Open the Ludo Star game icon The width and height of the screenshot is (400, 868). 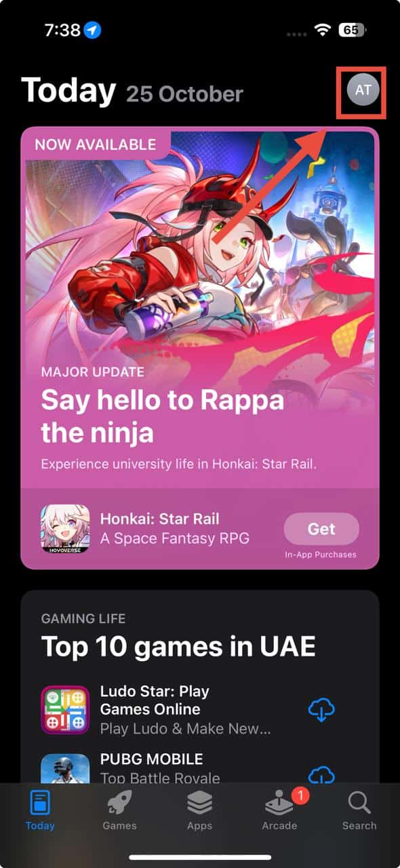click(x=64, y=710)
